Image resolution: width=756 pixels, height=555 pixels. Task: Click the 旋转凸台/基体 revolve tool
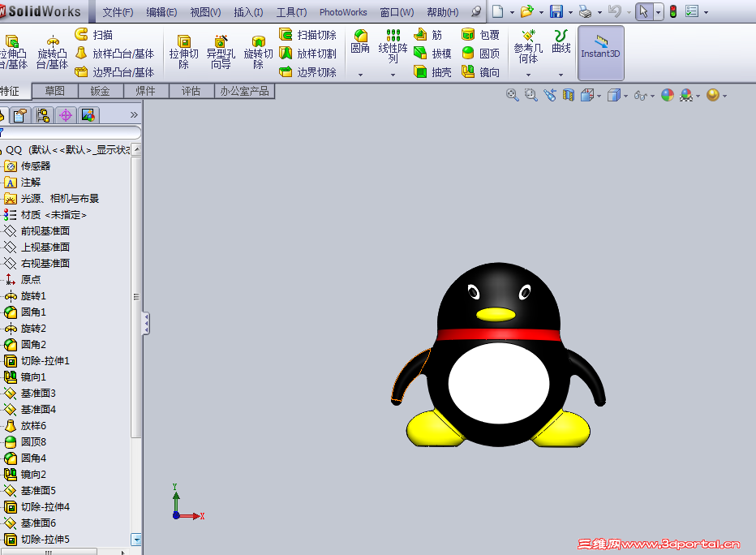point(52,52)
